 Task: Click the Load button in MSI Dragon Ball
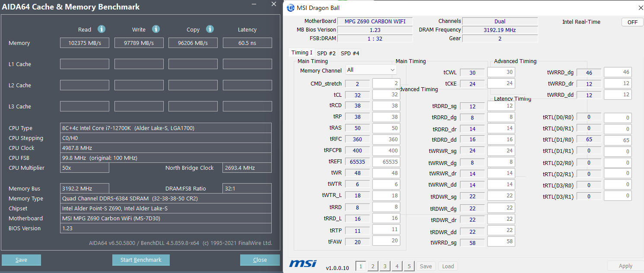(x=448, y=266)
